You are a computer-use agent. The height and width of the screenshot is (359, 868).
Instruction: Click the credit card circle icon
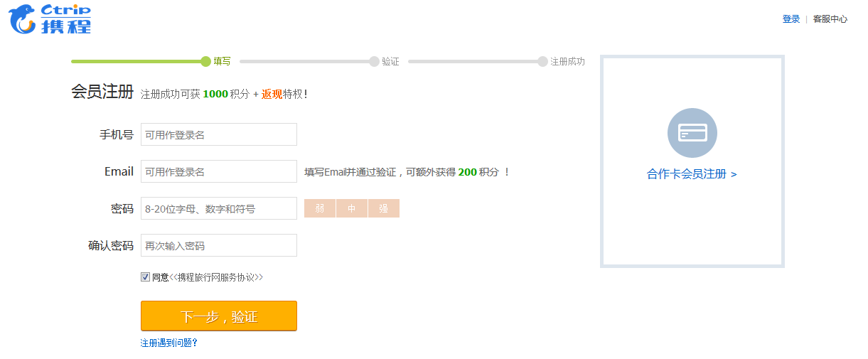point(692,133)
